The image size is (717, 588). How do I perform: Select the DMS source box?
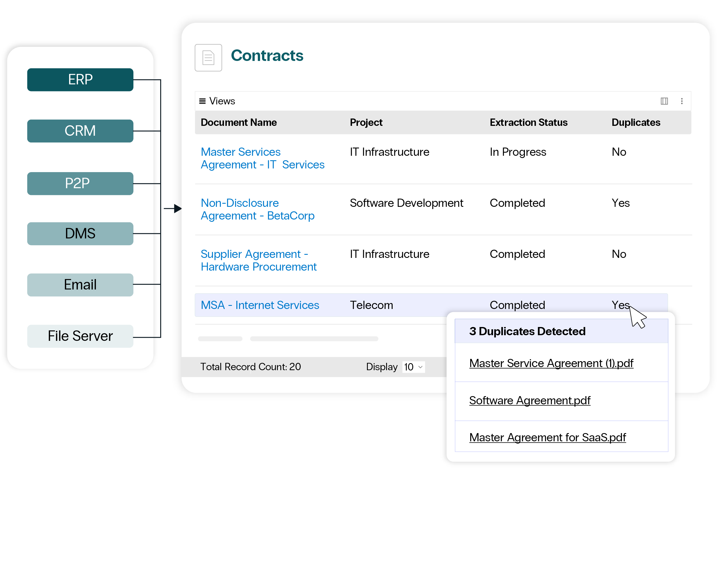pos(80,233)
